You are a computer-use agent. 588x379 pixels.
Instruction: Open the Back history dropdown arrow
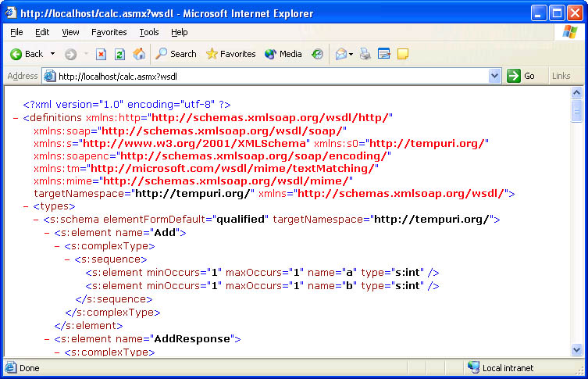pos(53,54)
